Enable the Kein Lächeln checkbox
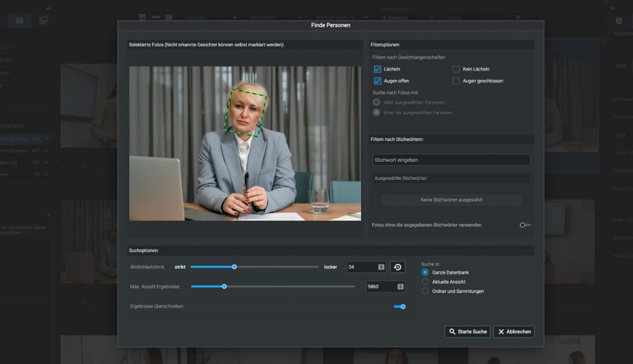This screenshot has height=364, width=633. point(455,69)
